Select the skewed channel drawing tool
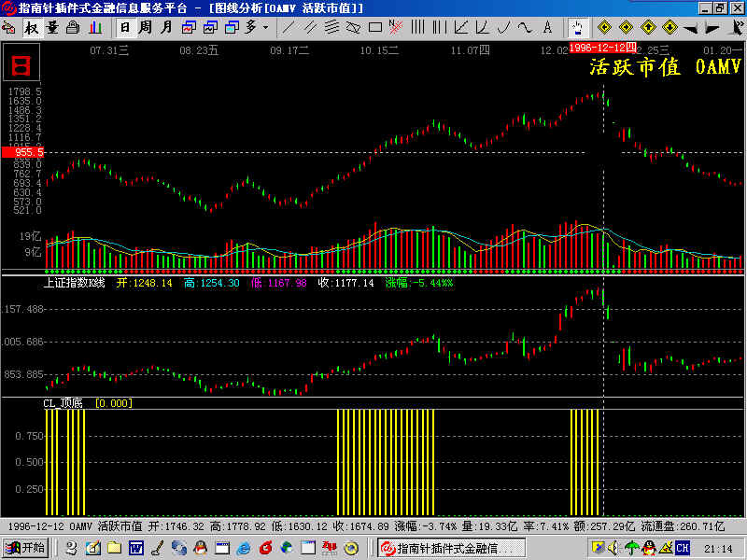747x560 pixels. pos(353,28)
